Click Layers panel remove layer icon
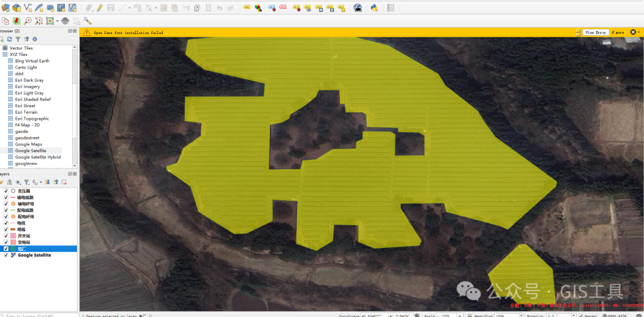The width and height of the screenshot is (644, 317). pos(64,182)
